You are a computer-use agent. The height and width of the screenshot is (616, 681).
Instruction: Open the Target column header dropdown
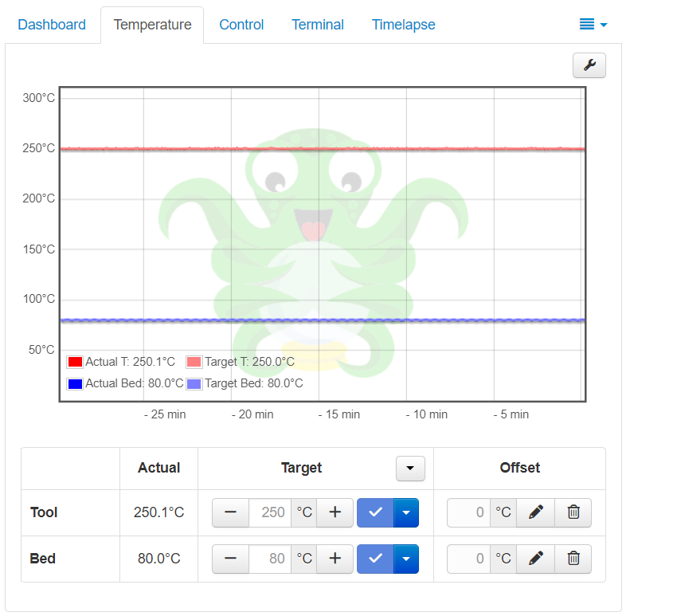[x=409, y=469]
